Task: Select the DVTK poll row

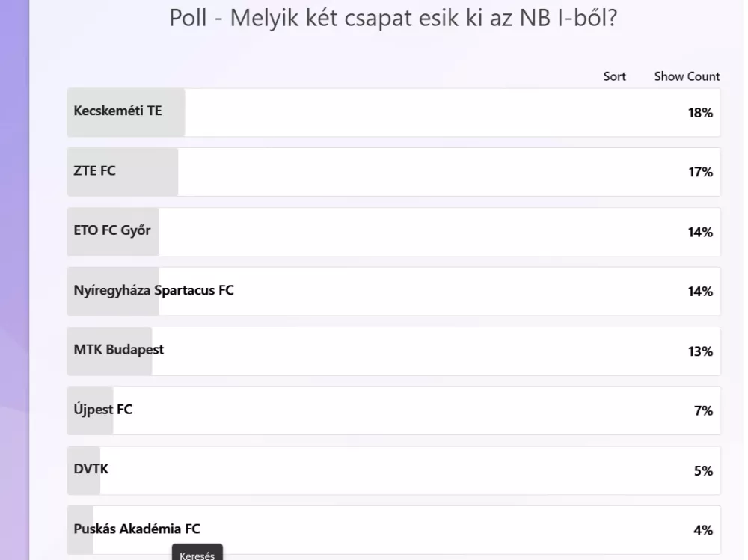Action: pos(393,470)
